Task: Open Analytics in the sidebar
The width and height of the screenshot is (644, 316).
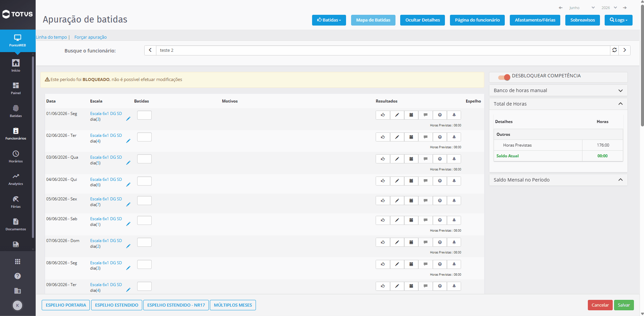Action: (16, 179)
